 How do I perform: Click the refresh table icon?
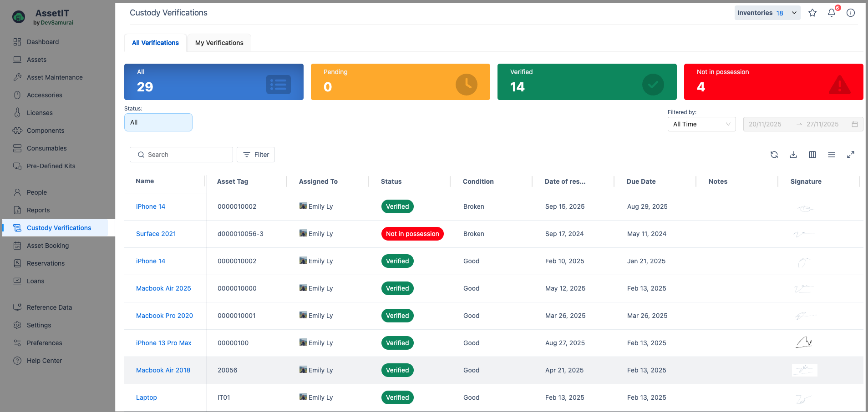click(774, 155)
